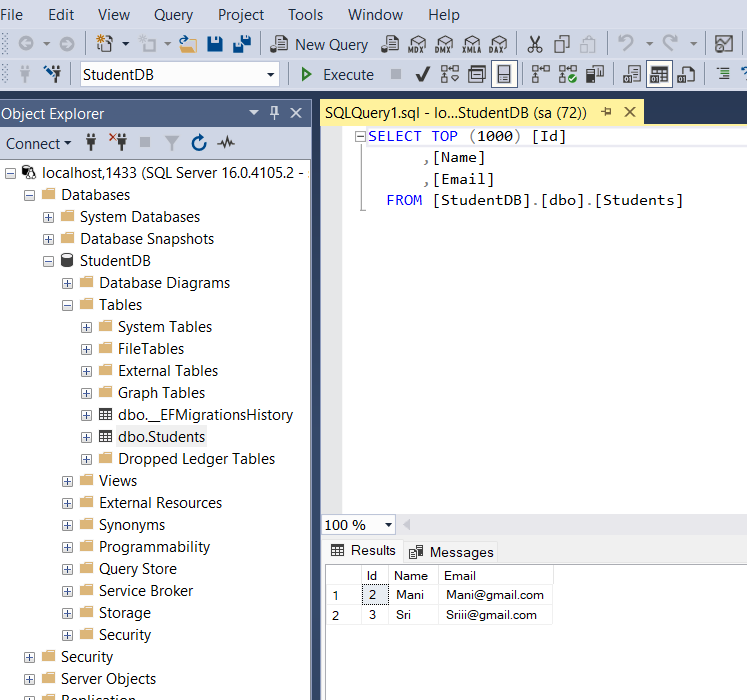The image size is (747, 700).
Task: Select the dbo.Students table
Action: click(x=162, y=437)
